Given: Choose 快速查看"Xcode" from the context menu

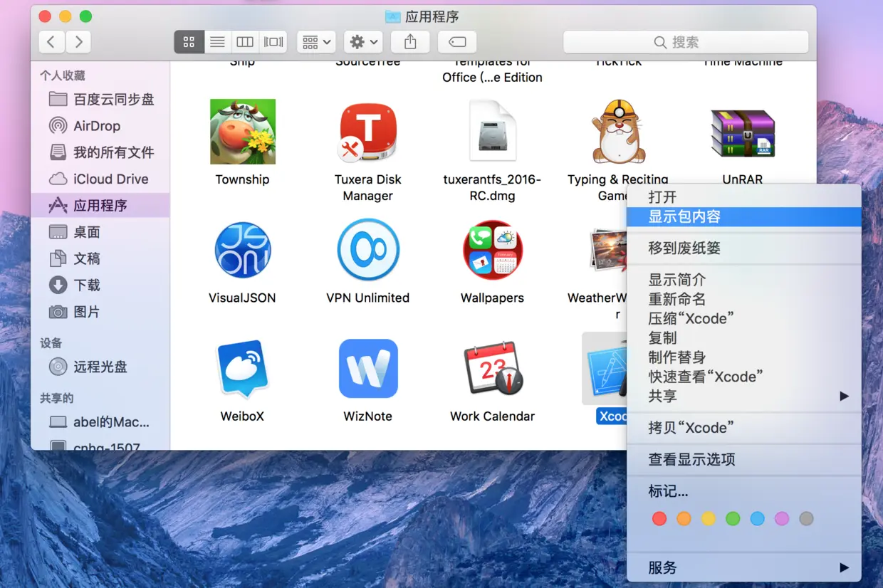Looking at the screenshot, I should point(743,376).
